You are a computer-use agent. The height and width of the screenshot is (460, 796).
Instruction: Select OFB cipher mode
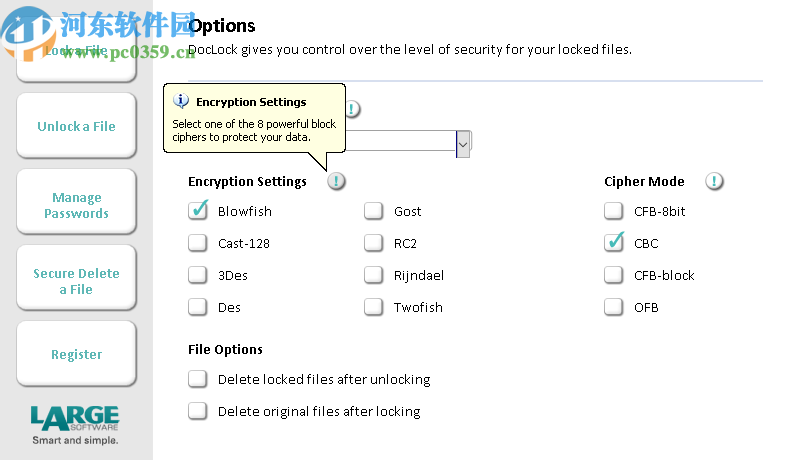[x=614, y=307]
